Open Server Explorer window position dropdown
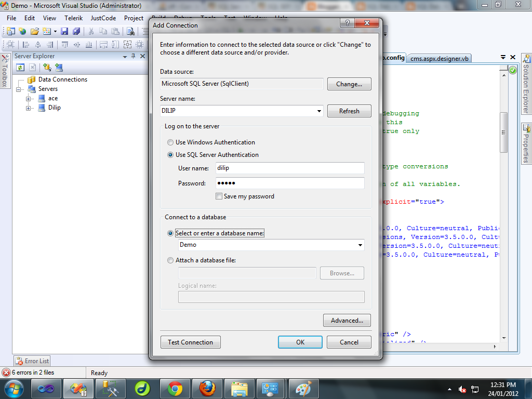The width and height of the screenshot is (532, 399). click(x=125, y=56)
